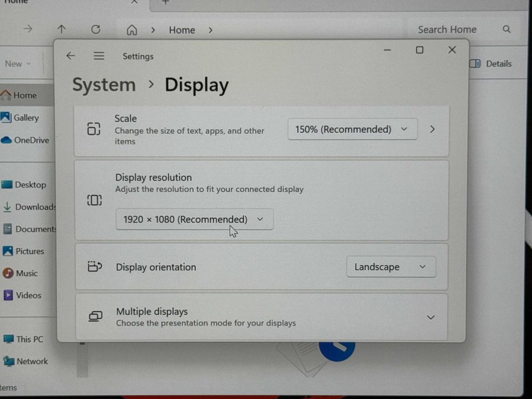Close the Settings window

(452, 50)
